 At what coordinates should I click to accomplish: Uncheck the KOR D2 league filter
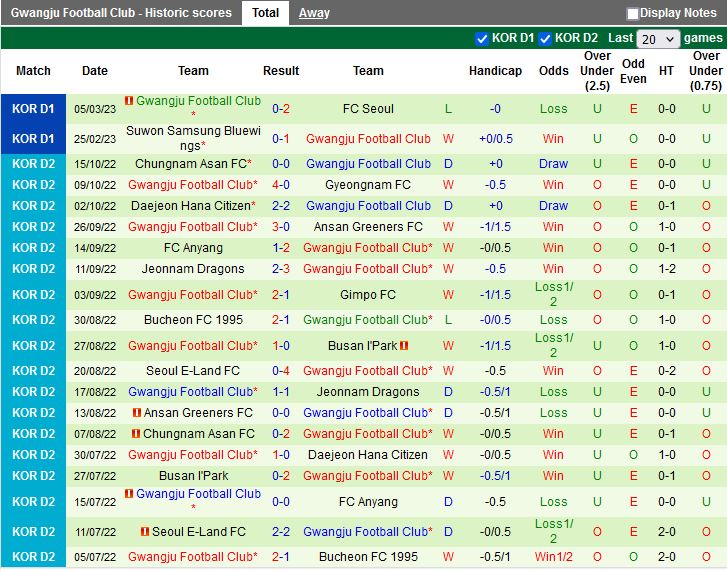click(545, 38)
